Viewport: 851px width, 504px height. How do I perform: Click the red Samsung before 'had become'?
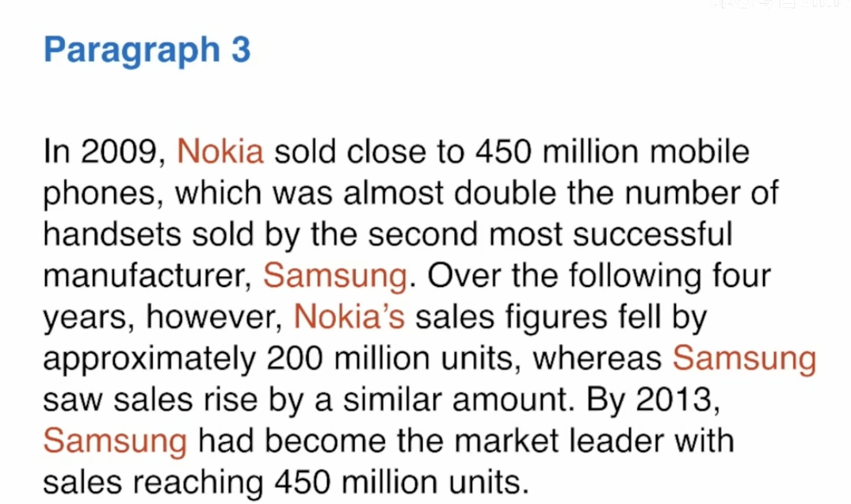(x=115, y=441)
